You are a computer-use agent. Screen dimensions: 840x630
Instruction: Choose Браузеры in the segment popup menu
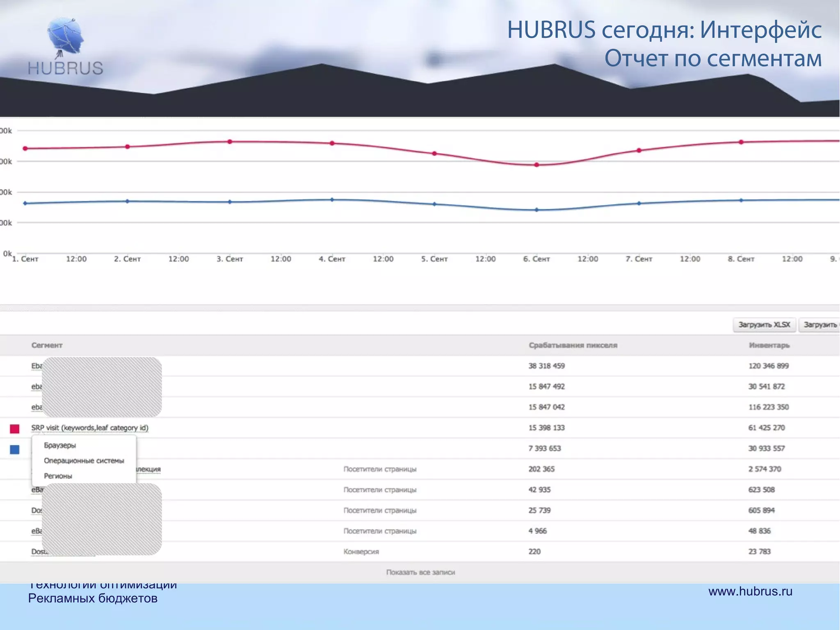(x=60, y=445)
